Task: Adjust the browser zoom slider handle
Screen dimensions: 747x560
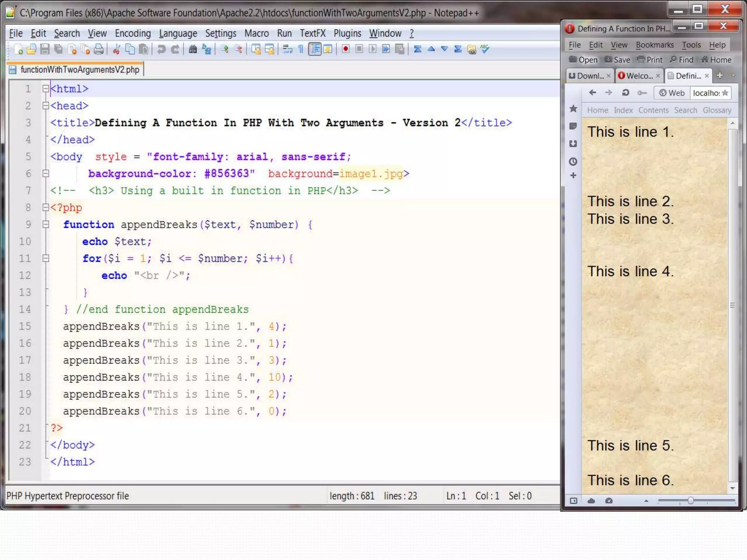Action: 690,501
